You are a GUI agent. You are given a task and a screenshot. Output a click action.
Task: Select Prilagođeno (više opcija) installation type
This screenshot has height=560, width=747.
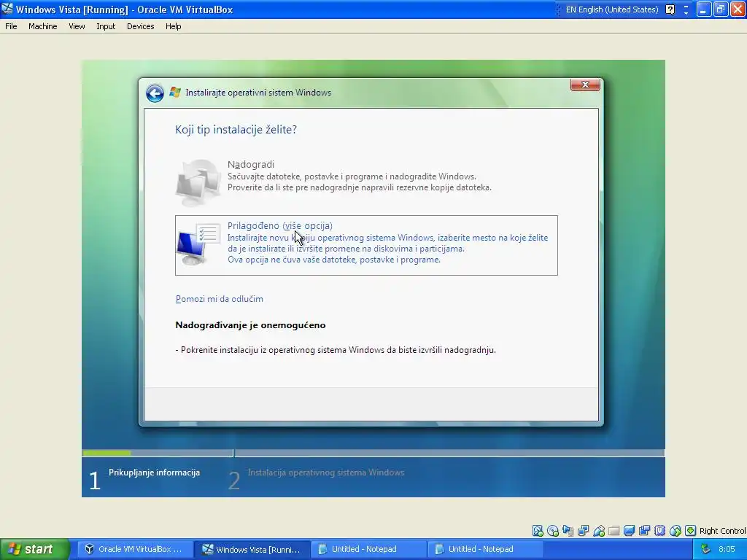coord(366,245)
